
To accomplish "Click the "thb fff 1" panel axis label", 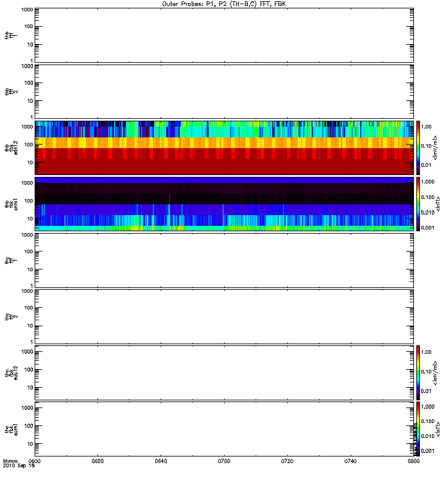I will [x=11, y=35].
